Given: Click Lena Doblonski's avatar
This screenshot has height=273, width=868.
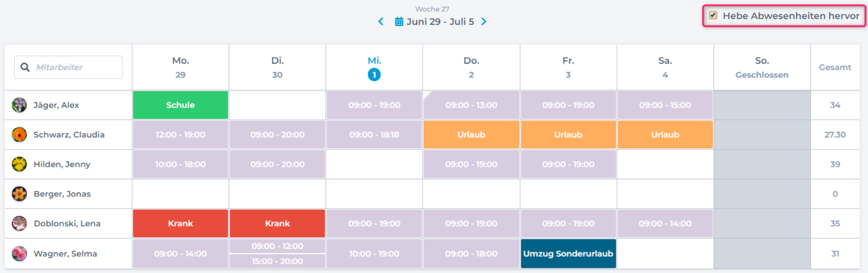Looking at the screenshot, I should (19, 224).
